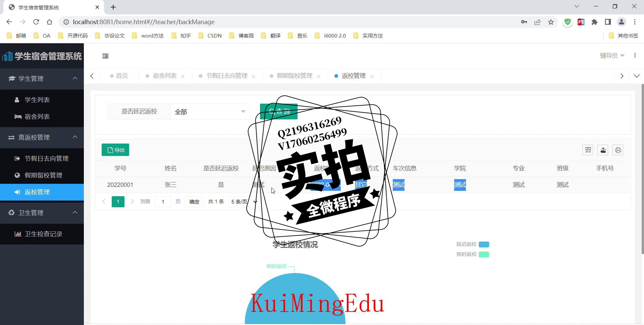Click the 20220001 student ID cell
The height and width of the screenshot is (325, 644).
click(120, 185)
